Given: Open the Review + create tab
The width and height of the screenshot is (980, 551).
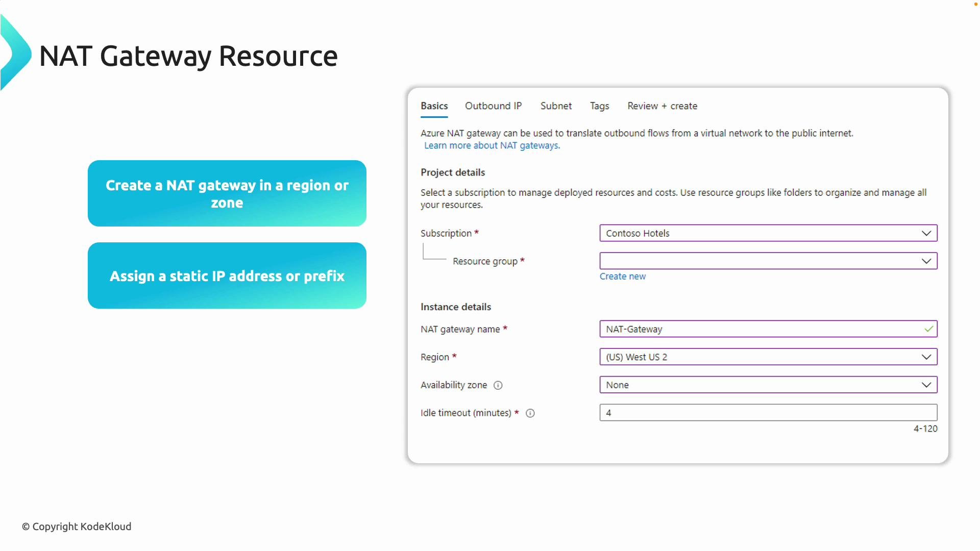Looking at the screenshot, I should [x=662, y=106].
